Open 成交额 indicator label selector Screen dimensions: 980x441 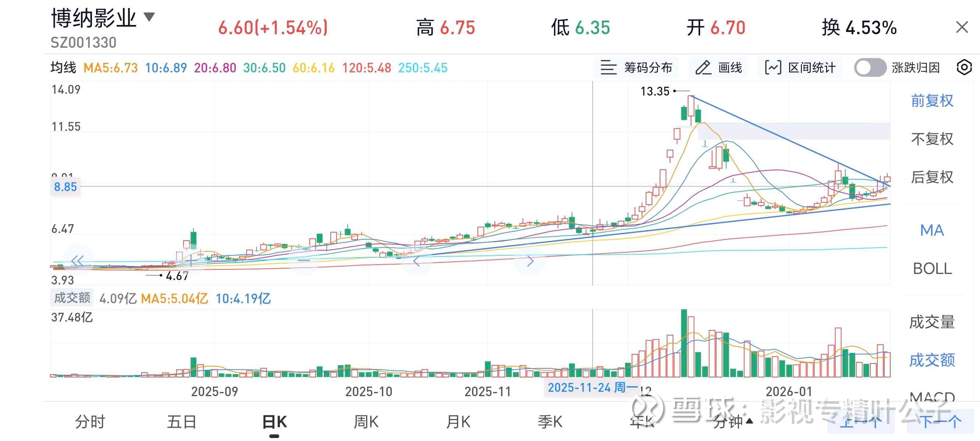pos(72,298)
